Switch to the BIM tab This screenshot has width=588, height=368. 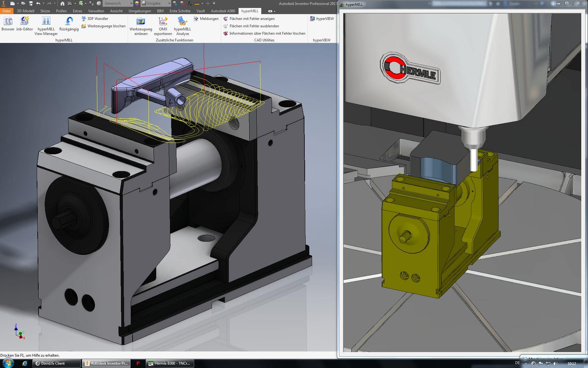(160, 11)
